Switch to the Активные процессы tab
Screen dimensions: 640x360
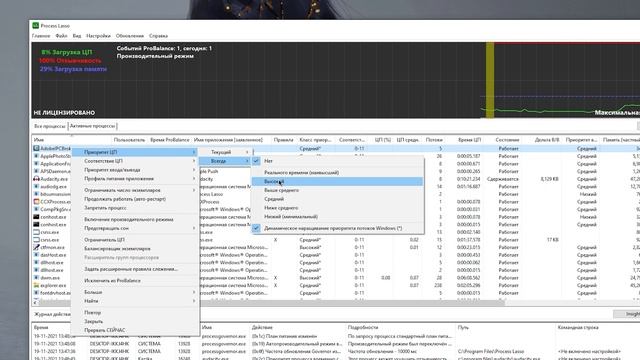(x=92, y=126)
